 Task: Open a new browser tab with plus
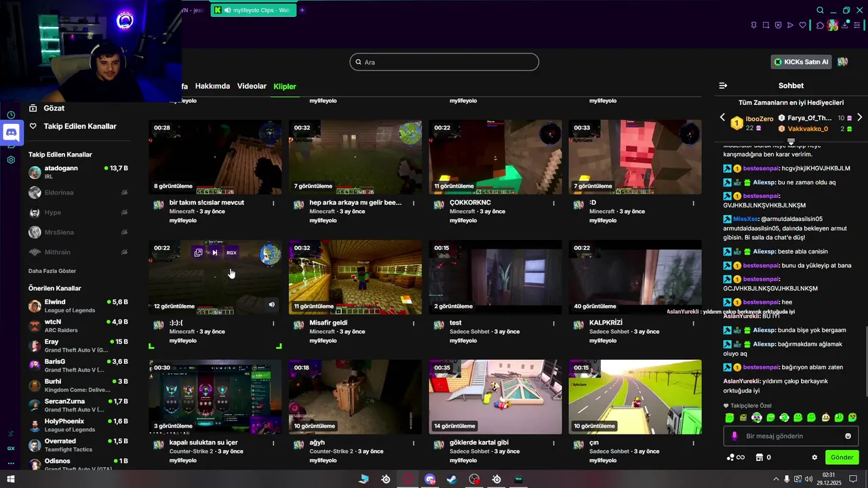coord(302,10)
